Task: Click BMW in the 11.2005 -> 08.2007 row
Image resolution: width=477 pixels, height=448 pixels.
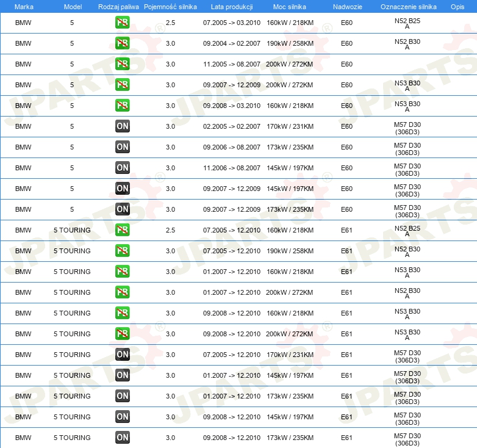Action: [x=23, y=64]
